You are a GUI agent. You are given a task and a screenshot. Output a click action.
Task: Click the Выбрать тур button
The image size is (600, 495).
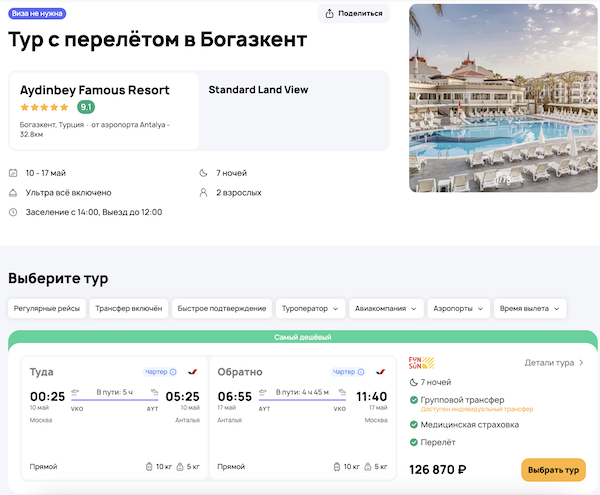coord(553,470)
